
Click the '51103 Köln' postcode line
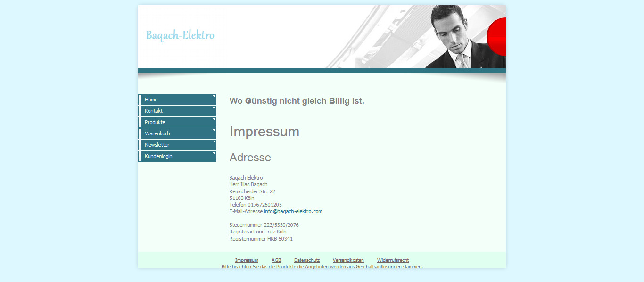(x=242, y=198)
